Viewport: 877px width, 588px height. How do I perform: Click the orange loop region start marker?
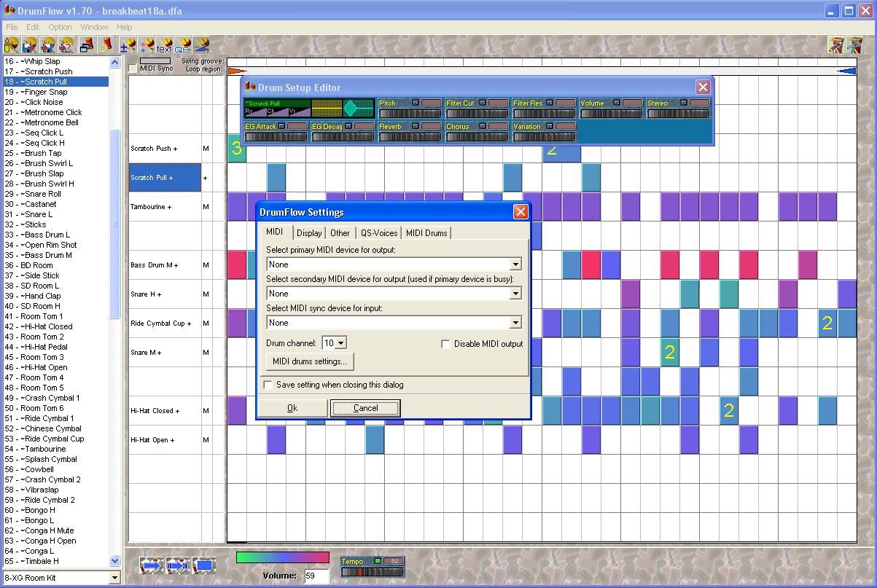(237, 71)
